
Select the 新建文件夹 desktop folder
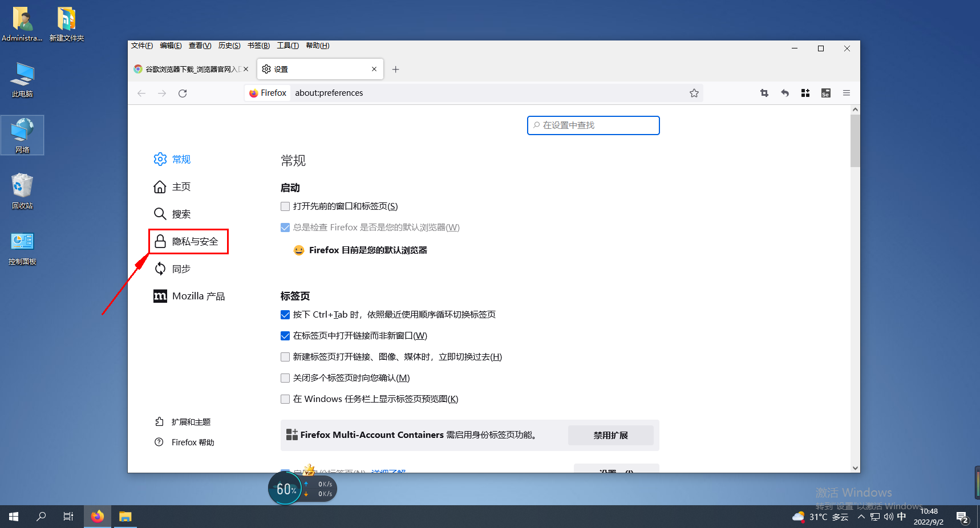click(67, 24)
